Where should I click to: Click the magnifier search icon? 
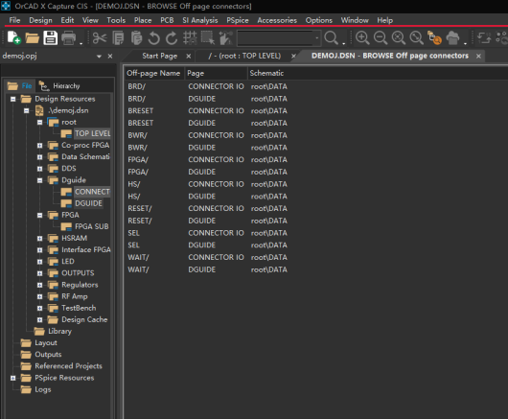(331, 38)
